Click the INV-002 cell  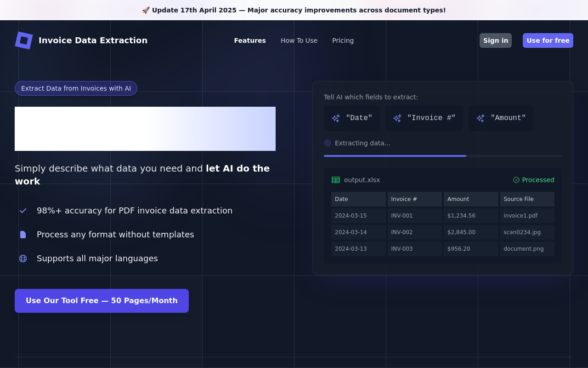(415, 232)
